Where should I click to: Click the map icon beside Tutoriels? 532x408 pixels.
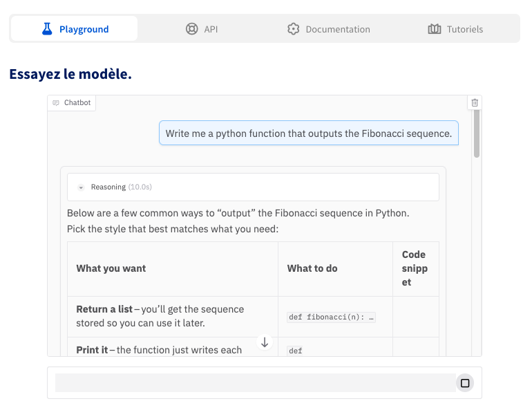pyautogui.click(x=435, y=29)
